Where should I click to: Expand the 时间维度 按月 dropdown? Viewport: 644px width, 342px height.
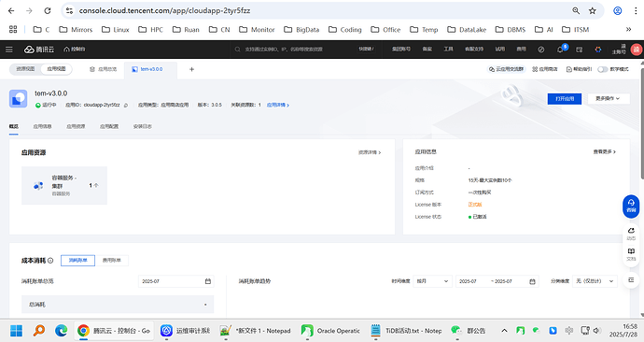coord(432,281)
